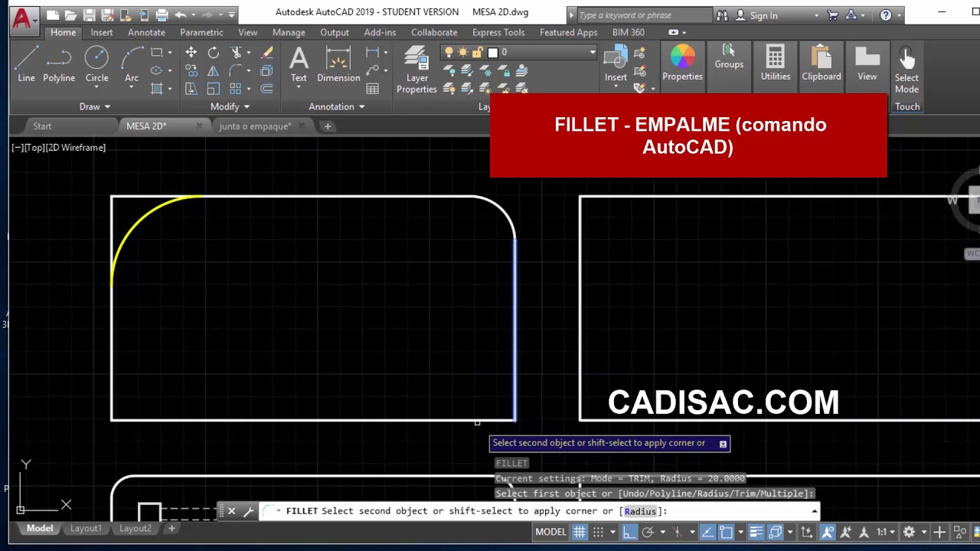Screen dimensions: 980x551
Task: Select the Copy tool in Modify panel
Action: (191, 71)
